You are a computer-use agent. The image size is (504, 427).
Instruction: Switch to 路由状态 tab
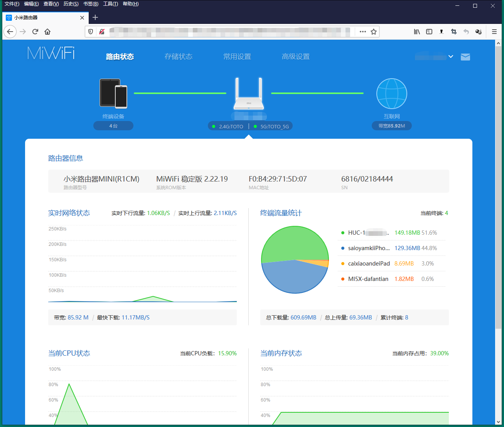coord(120,57)
